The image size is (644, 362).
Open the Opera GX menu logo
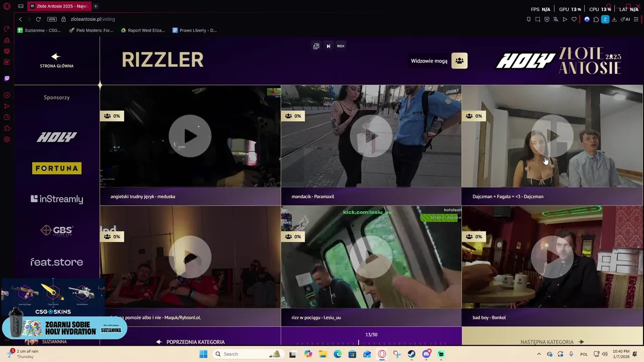pos(7,7)
